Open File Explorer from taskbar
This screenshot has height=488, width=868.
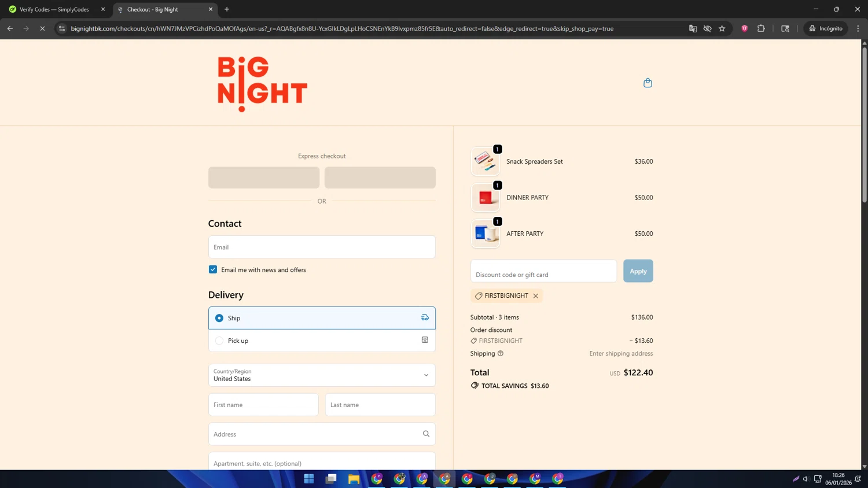tap(354, 479)
